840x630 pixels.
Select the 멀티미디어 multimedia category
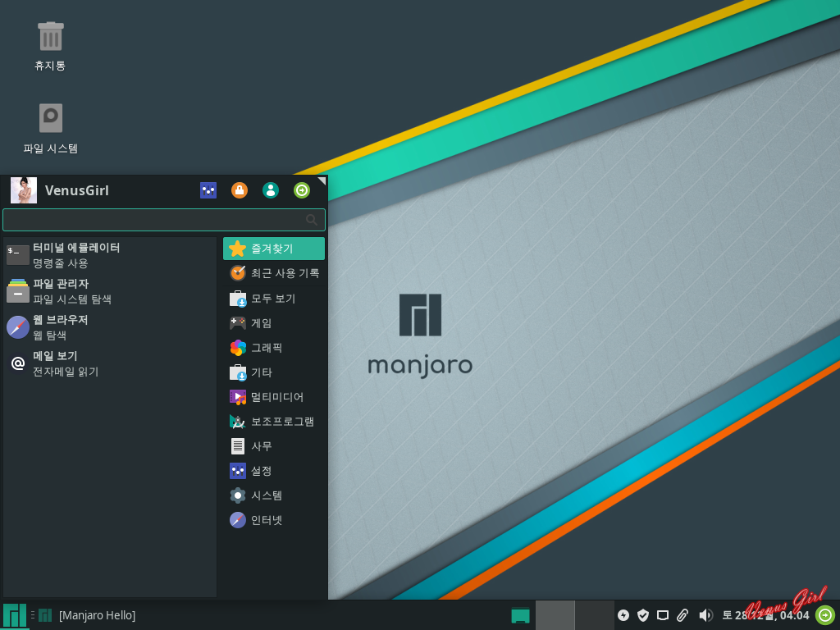(274, 397)
